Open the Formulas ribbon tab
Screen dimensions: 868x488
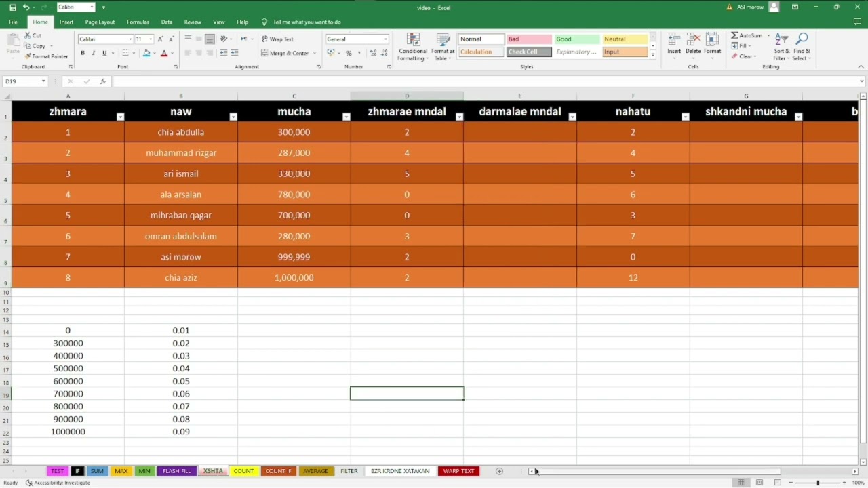point(138,22)
